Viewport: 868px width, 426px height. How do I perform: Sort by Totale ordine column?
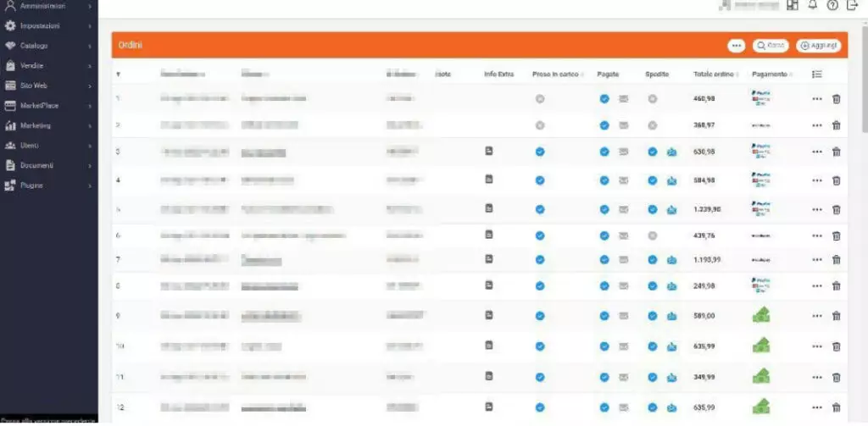(x=715, y=75)
